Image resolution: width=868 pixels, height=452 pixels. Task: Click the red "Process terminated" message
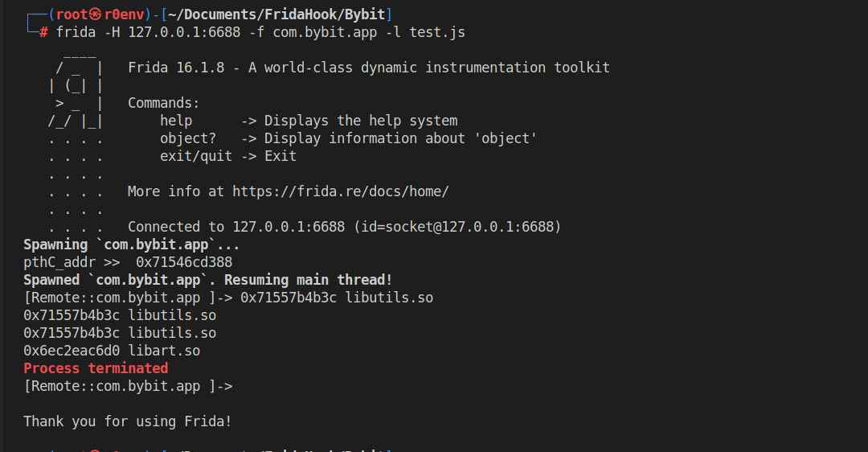coord(96,368)
